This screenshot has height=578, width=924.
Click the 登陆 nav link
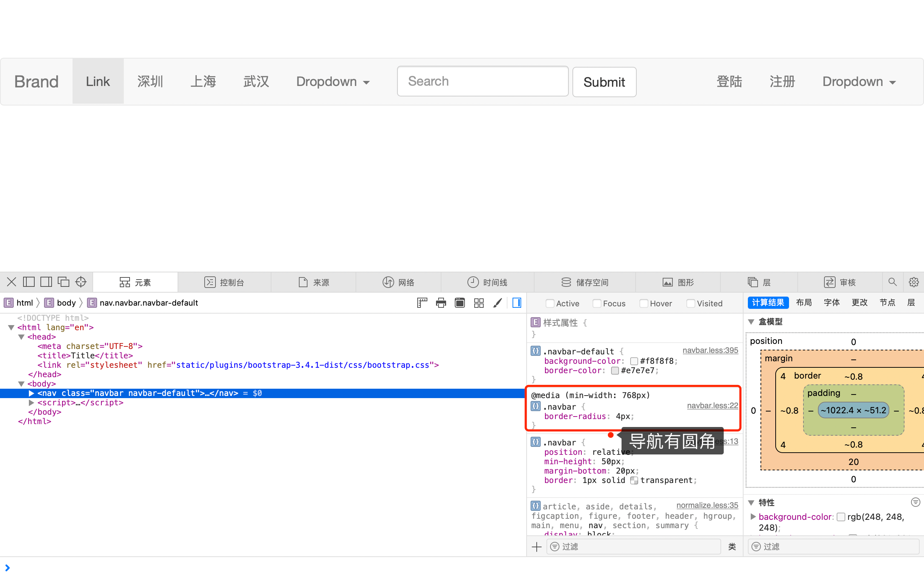729,81
